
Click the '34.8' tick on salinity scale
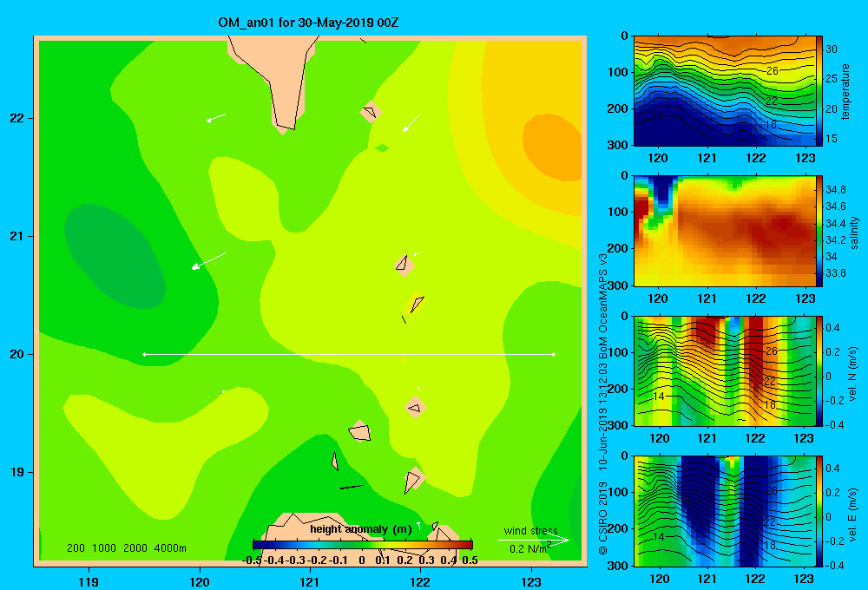835,190
